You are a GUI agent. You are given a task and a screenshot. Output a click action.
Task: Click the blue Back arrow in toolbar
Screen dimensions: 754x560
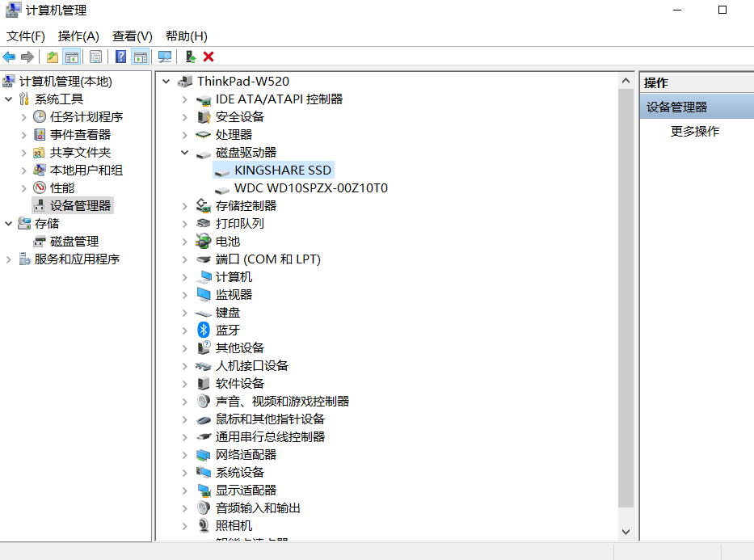pos(10,57)
